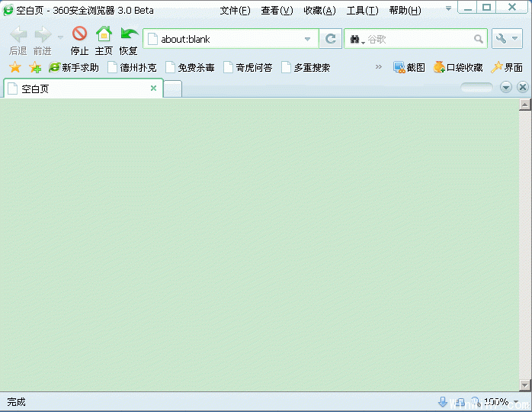Open the 文件(F) menu
Image resolution: width=532 pixels, height=412 pixels.
coord(235,10)
